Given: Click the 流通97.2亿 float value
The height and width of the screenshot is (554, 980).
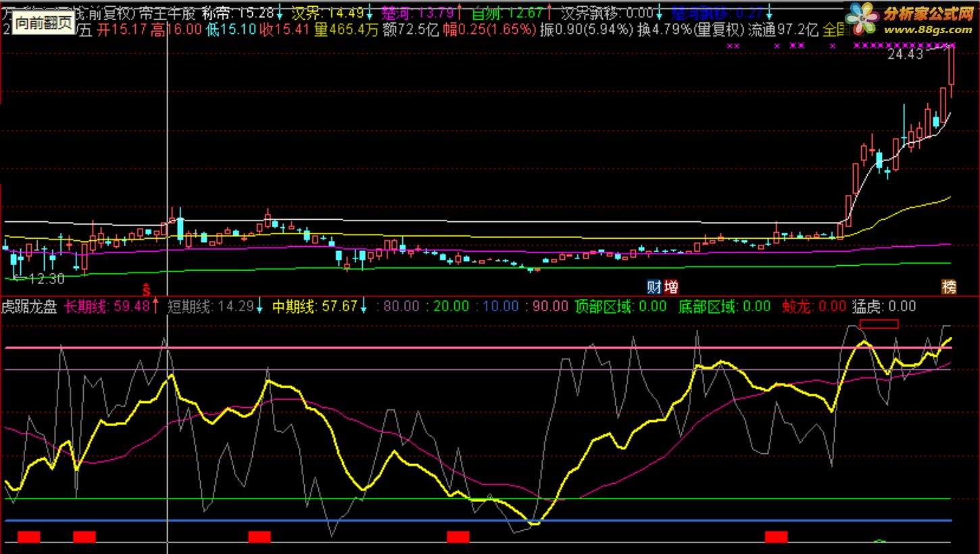Looking at the screenshot, I should [783, 29].
